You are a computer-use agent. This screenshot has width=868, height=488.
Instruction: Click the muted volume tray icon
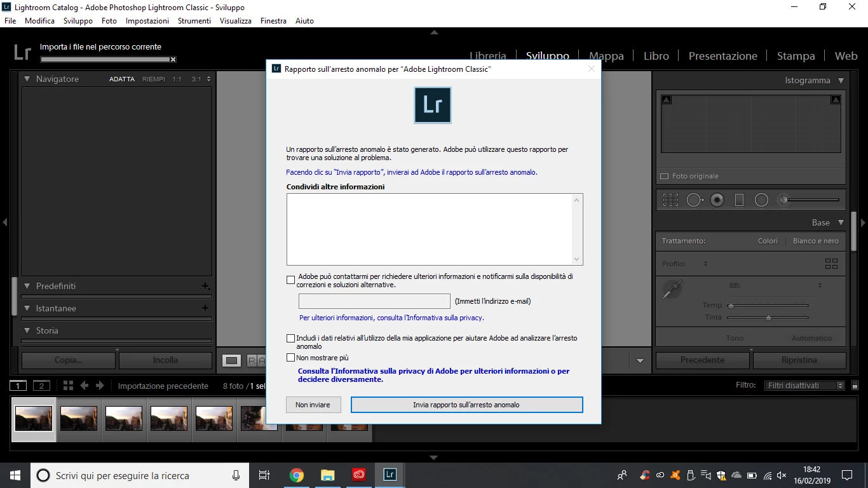tap(782, 475)
